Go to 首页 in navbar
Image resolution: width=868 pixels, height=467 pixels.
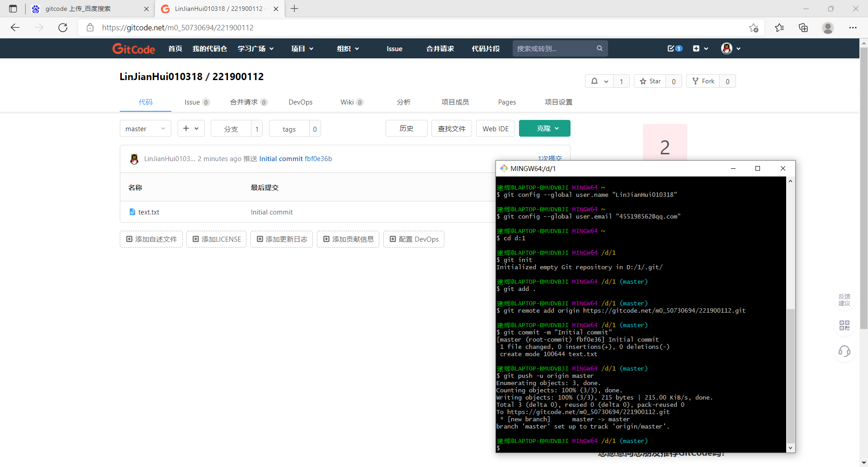[175, 48]
